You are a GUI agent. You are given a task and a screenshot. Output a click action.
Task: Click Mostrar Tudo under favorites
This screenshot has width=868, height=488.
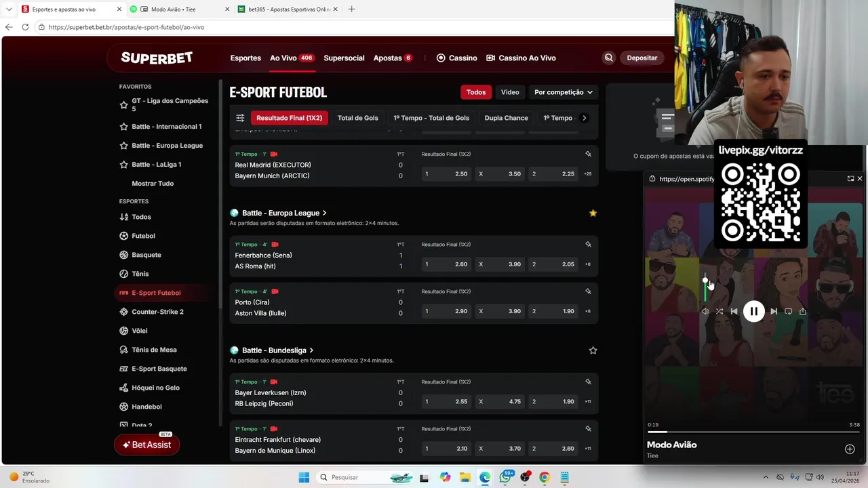(153, 184)
